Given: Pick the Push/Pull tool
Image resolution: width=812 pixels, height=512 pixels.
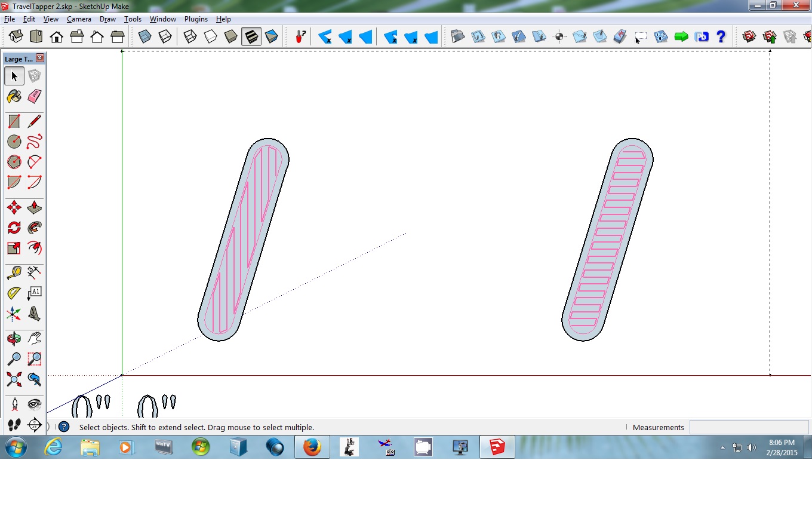Looking at the screenshot, I should click(x=35, y=207).
